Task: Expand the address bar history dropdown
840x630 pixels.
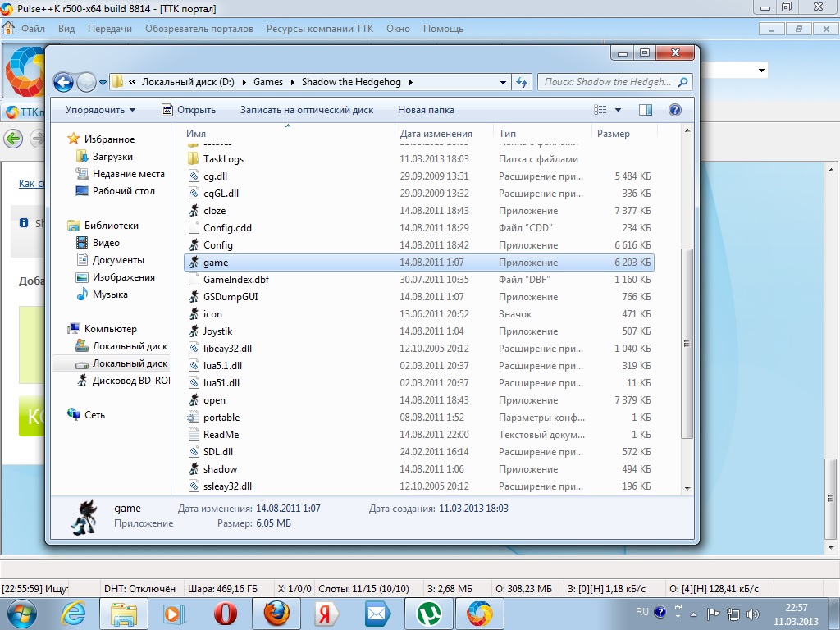Action: point(503,82)
